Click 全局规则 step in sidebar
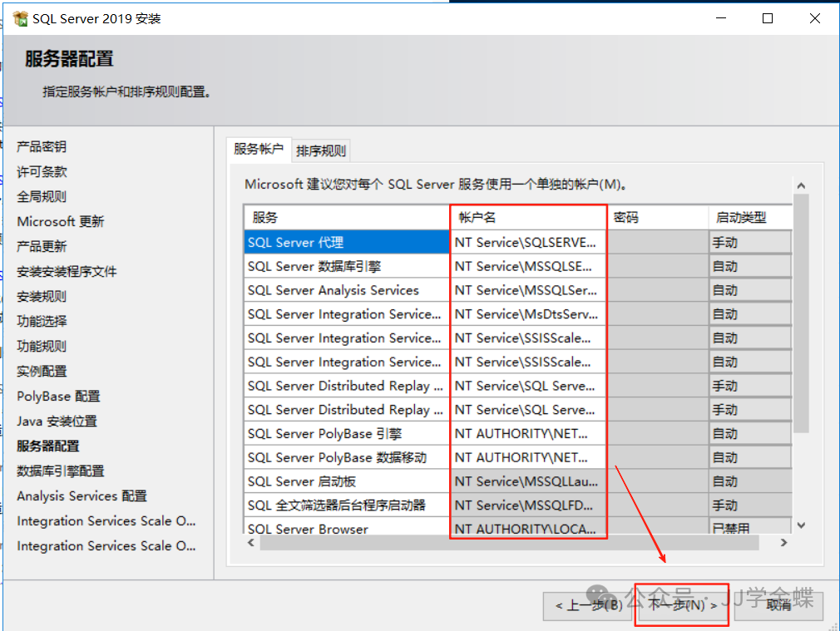This screenshot has height=631, width=840. coord(42,196)
